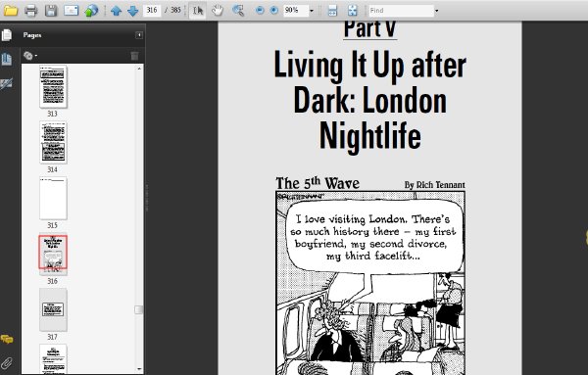Click thumbnail scrollbar down arrow

point(139,369)
